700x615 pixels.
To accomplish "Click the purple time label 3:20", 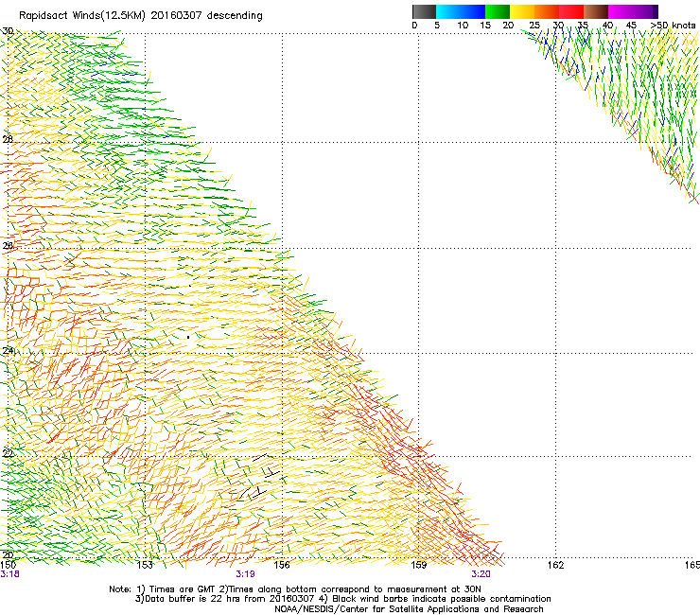I will [481, 574].
